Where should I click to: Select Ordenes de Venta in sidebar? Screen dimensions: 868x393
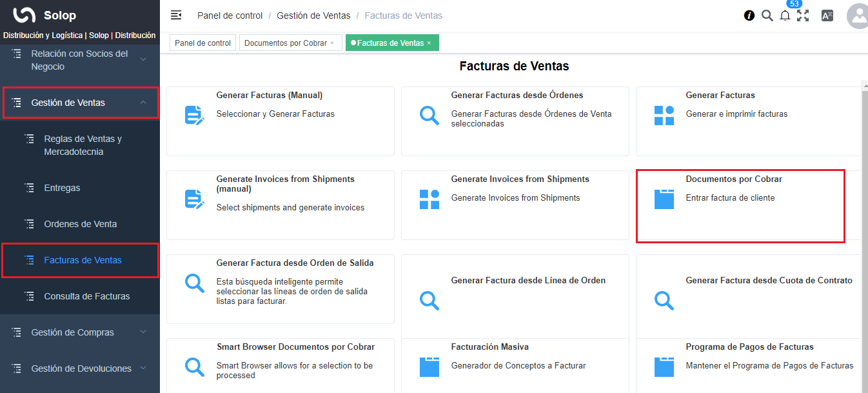point(80,224)
